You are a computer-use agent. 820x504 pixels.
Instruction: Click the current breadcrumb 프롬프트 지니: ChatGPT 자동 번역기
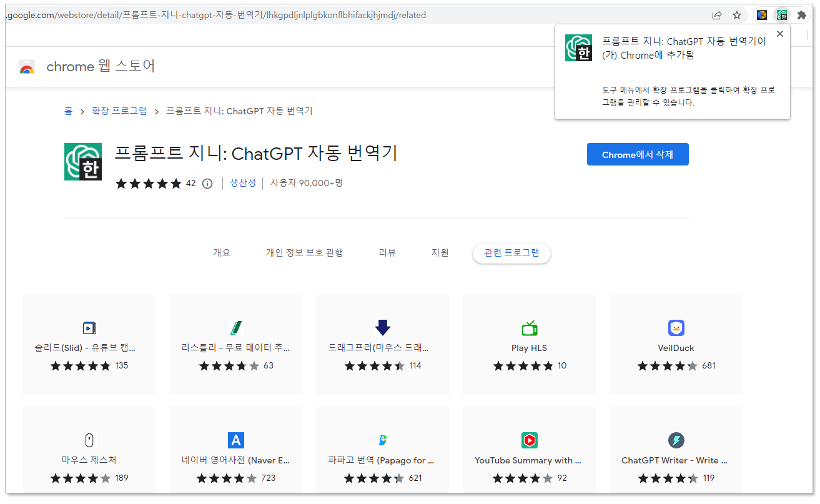click(x=239, y=111)
